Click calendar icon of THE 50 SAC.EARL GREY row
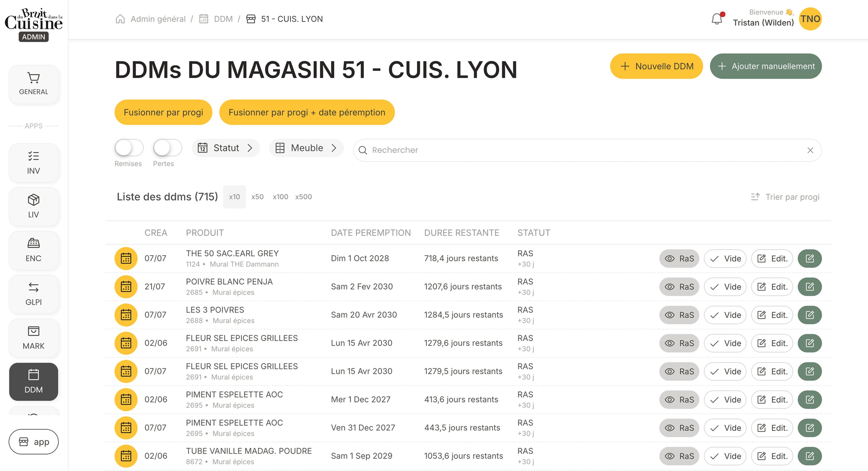 point(126,259)
